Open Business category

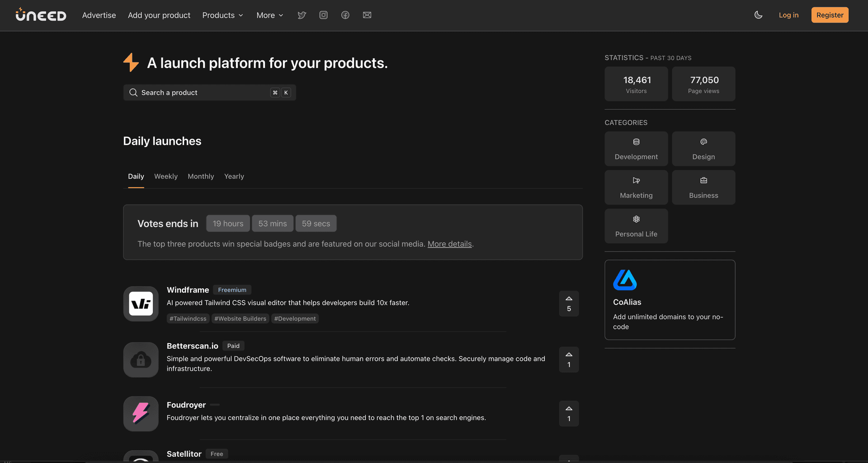[703, 187]
